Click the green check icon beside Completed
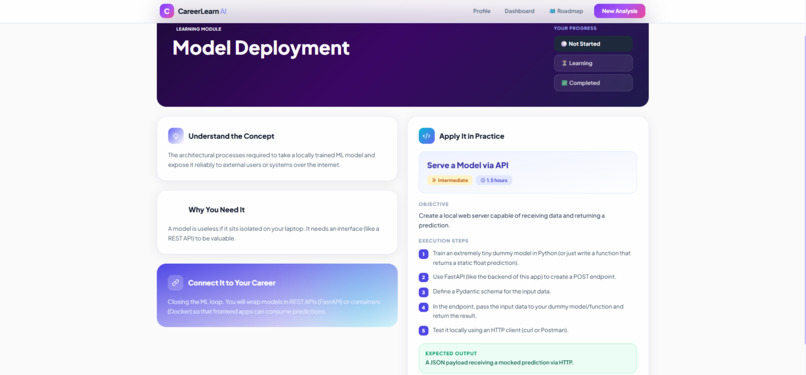This screenshot has height=375, width=806. tap(564, 83)
